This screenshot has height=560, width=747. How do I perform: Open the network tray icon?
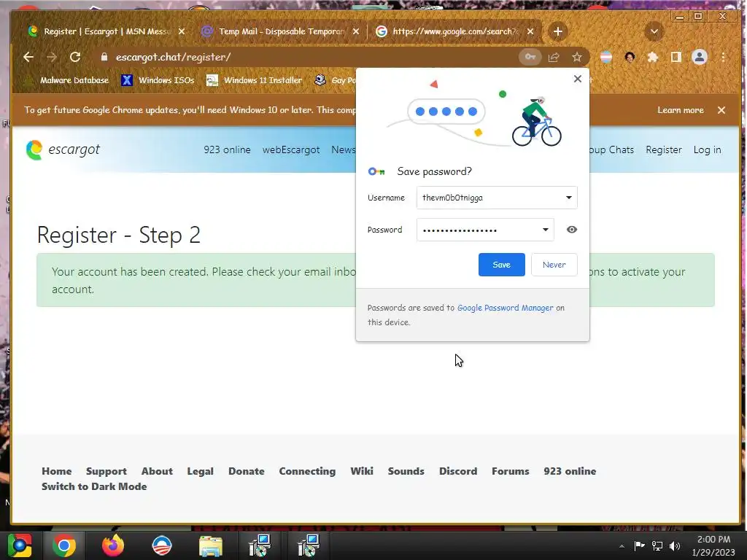point(657,545)
